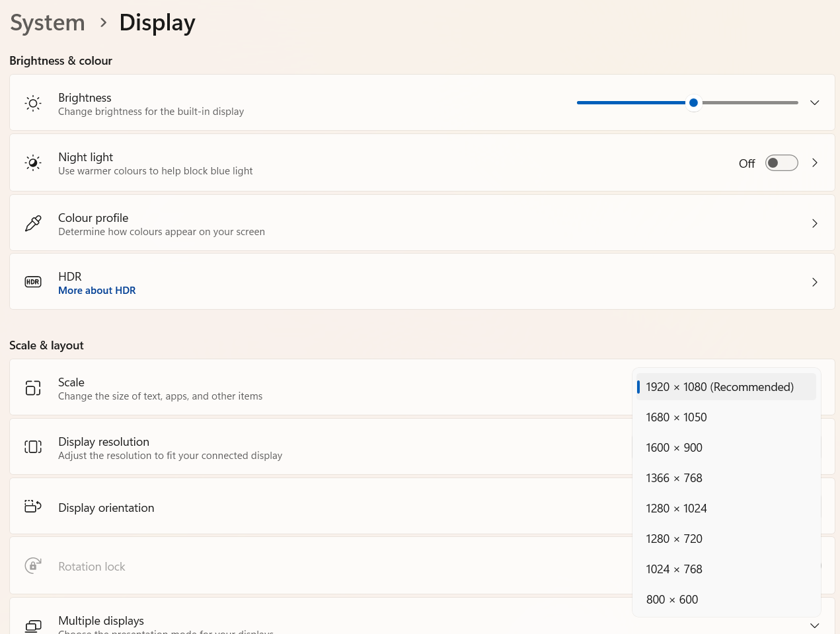
Task: Click the brightness slider handle
Action: (693, 103)
